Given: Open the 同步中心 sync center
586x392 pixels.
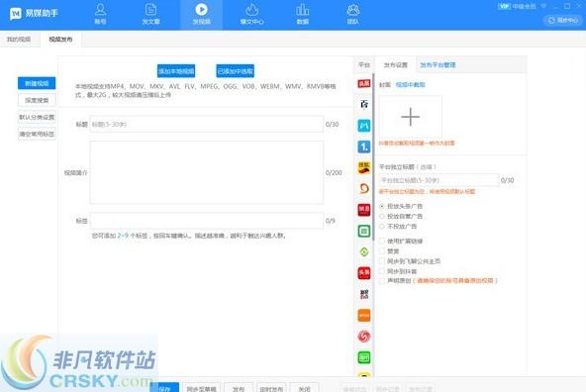Looking at the screenshot, I should (563, 20).
